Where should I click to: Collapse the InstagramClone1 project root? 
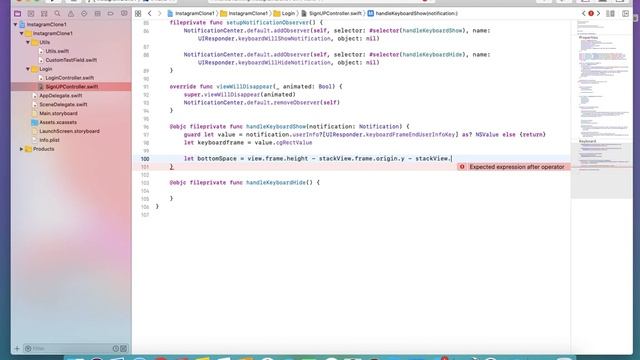pos(16,24)
